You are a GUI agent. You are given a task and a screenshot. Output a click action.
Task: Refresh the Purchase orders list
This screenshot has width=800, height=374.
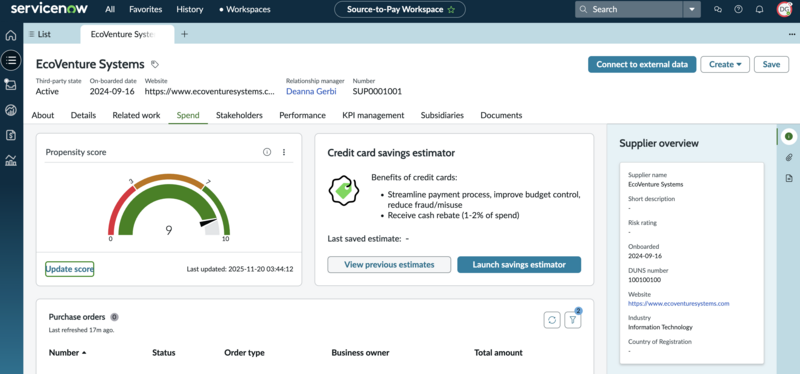[x=552, y=320]
